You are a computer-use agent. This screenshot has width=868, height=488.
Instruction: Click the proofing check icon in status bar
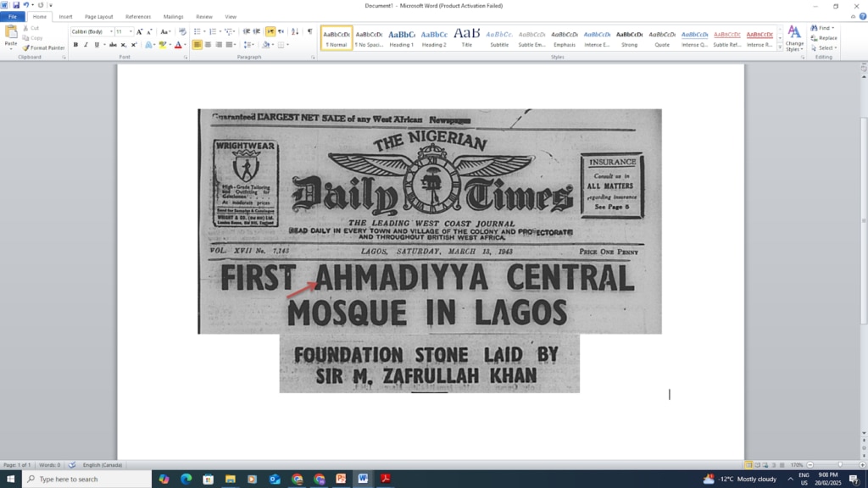[x=72, y=465]
